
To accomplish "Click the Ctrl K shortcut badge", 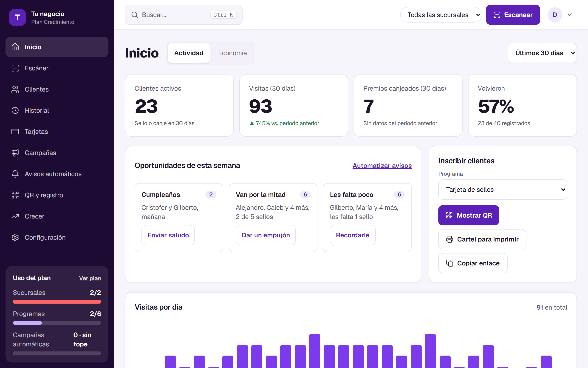I will click(x=223, y=15).
